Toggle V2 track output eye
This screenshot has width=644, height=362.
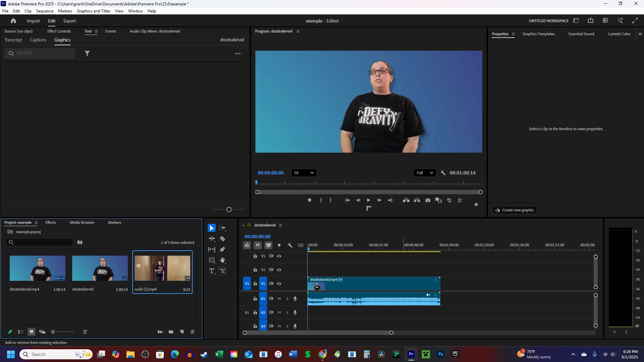(279, 270)
